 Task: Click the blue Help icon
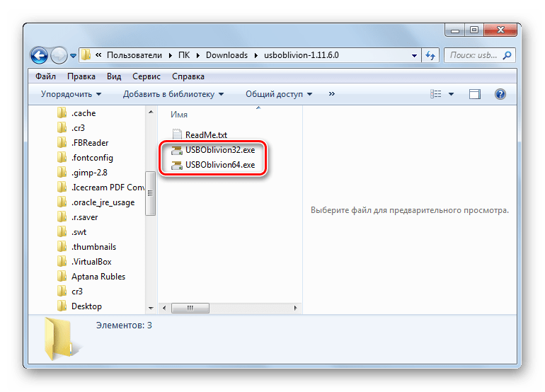pos(500,94)
